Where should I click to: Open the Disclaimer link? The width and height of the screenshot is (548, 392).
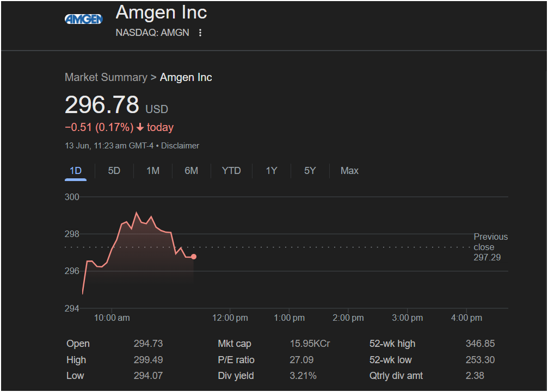coord(180,146)
